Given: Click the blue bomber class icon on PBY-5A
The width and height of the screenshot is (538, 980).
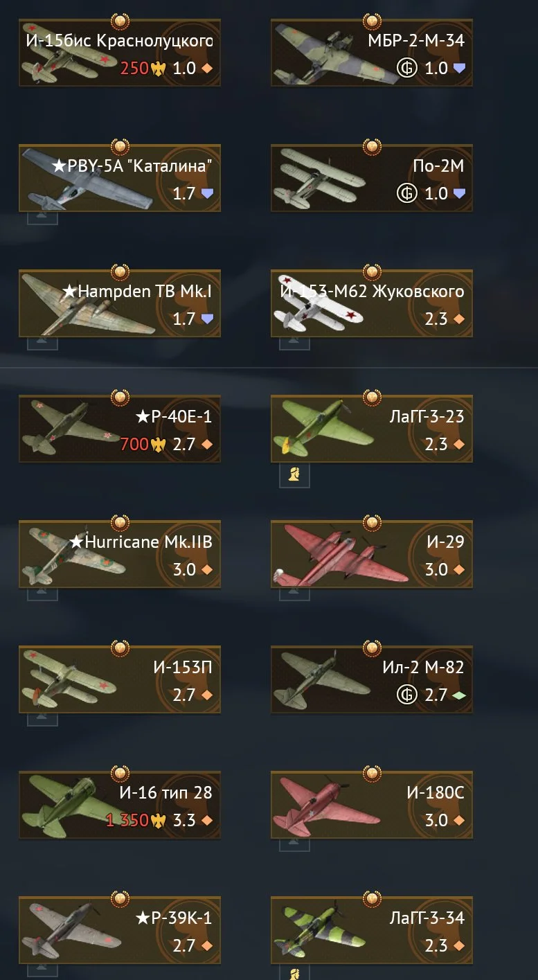Looking at the screenshot, I should tap(206, 194).
